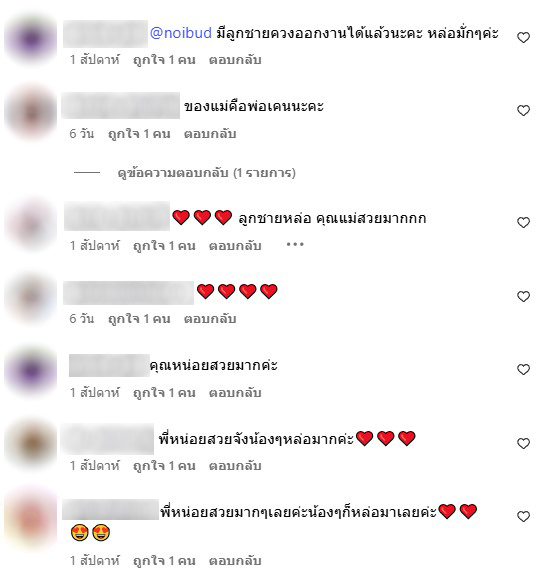Reply to the last comment with heart-eyes emojis

click(235, 561)
